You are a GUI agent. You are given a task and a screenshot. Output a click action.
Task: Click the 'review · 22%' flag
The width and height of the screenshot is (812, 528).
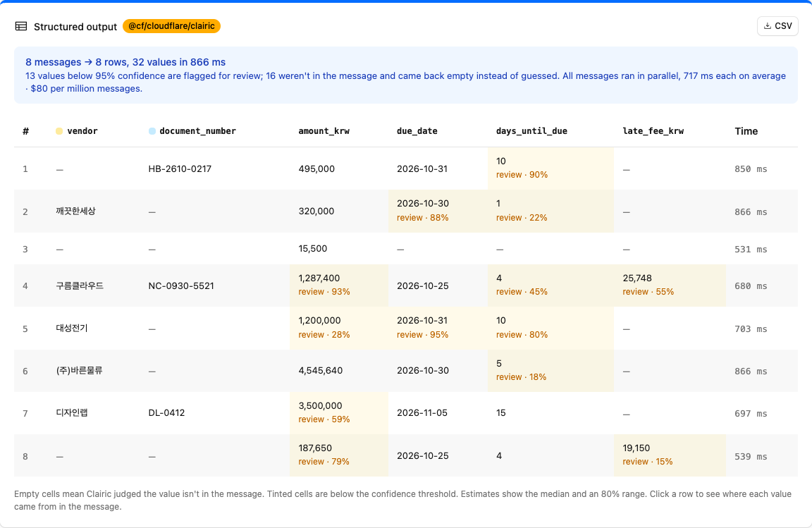coord(522,218)
